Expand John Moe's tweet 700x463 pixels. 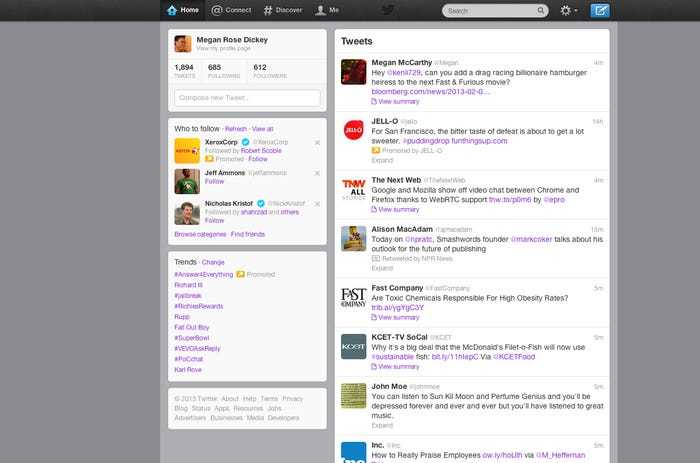tap(382, 425)
